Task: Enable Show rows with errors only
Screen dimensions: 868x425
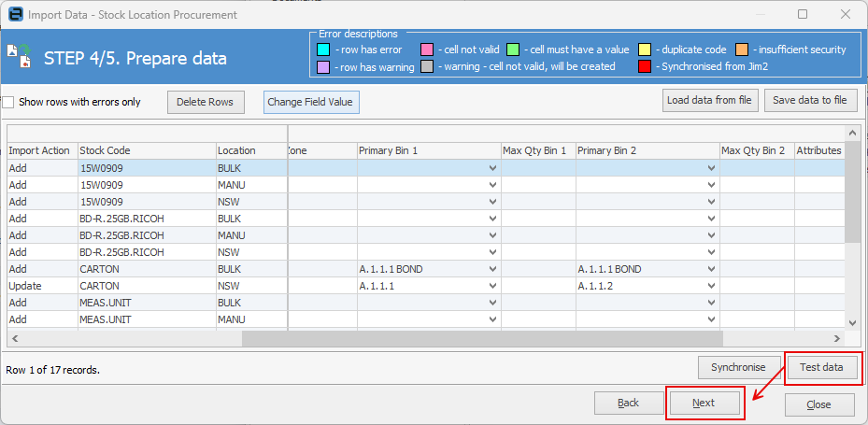Action: [8, 103]
